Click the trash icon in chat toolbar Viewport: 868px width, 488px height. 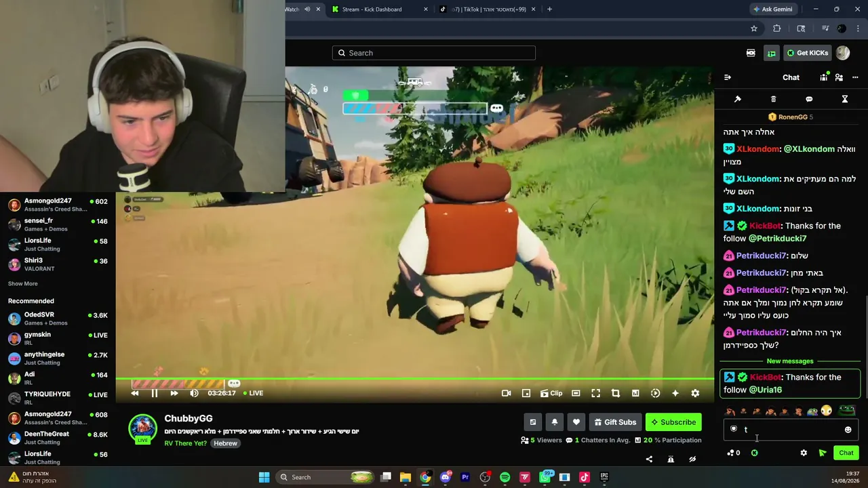pos(774,99)
